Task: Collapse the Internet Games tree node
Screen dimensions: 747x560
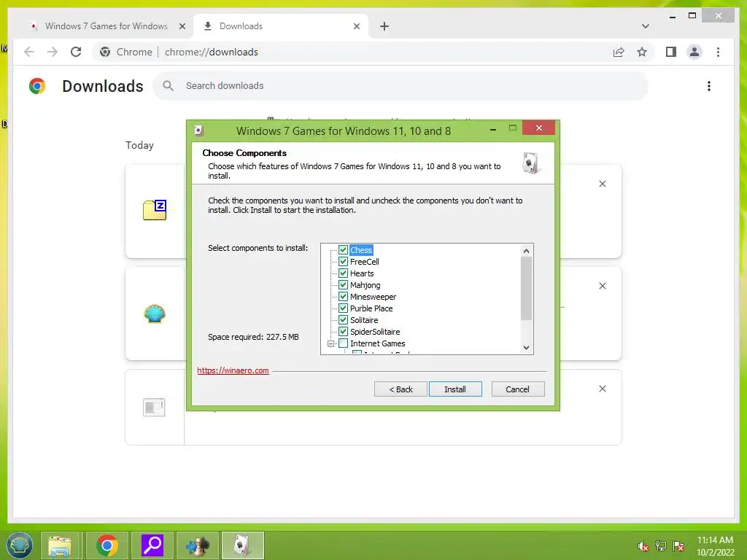Action: 330,343
